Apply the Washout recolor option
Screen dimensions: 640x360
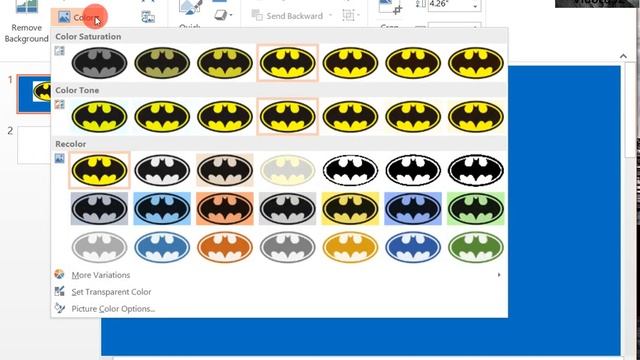pyautogui.click(x=287, y=170)
